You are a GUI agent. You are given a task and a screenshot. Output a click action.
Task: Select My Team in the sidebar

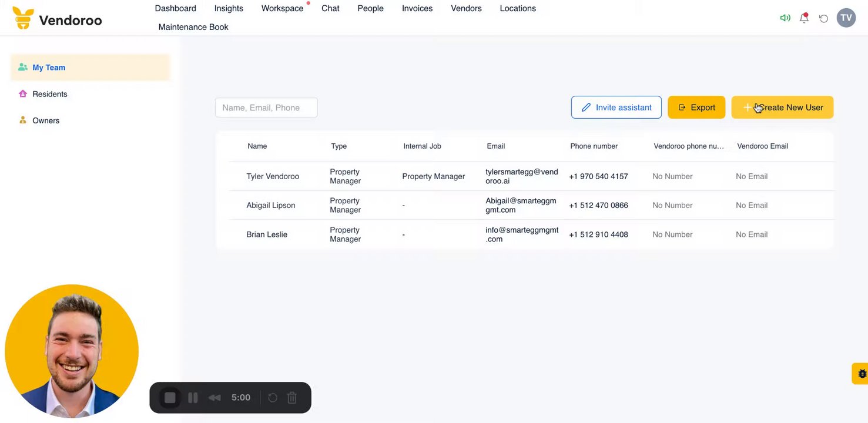[x=49, y=68]
